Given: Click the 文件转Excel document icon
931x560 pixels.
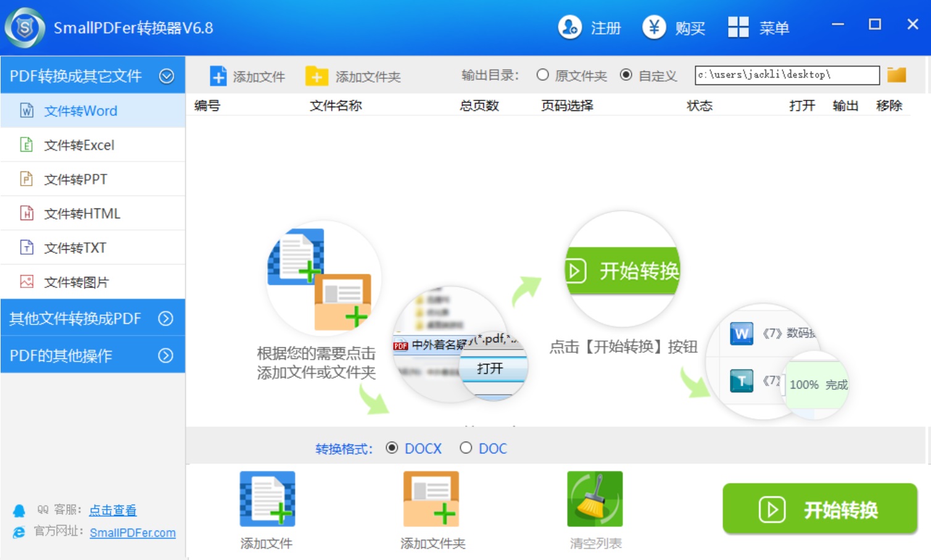Looking at the screenshot, I should tap(27, 145).
